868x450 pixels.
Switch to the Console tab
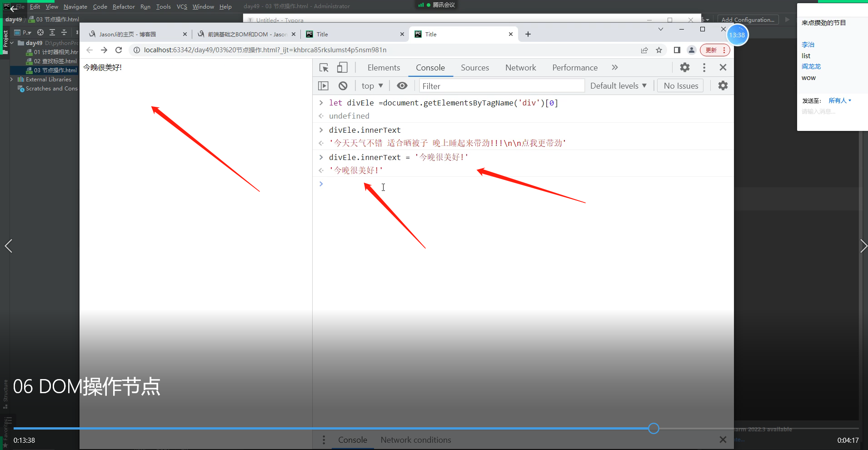[430, 68]
